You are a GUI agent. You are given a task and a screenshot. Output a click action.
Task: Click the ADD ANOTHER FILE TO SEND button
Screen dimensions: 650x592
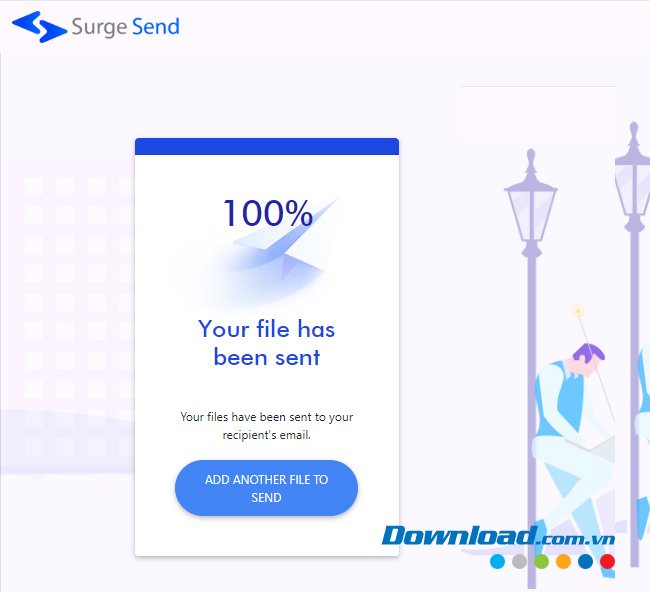point(267,488)
